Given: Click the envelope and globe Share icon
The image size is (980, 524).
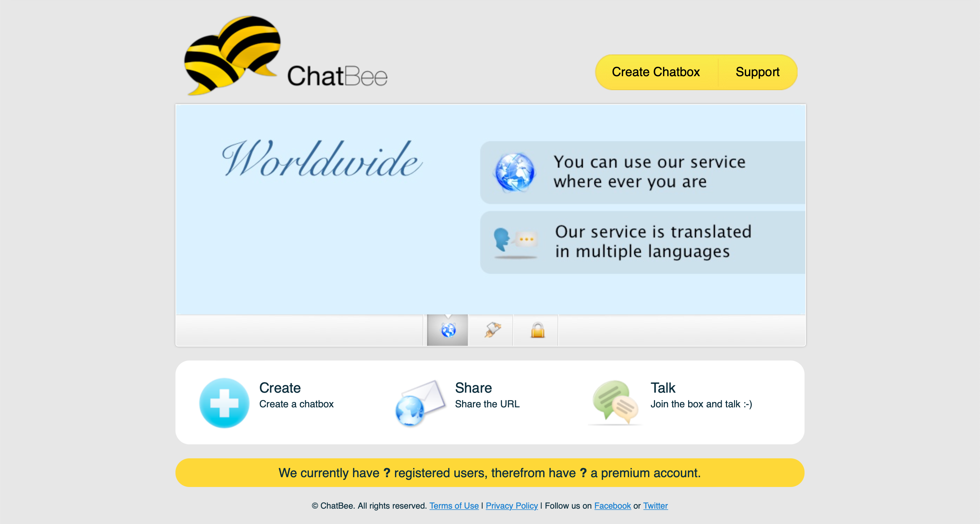Looking at the screenshot, I should point(420,403).
